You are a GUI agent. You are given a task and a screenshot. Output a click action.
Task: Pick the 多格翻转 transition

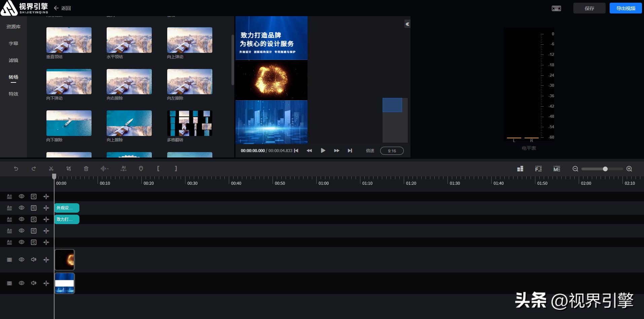pyautogui.click(x=190, y=123)
